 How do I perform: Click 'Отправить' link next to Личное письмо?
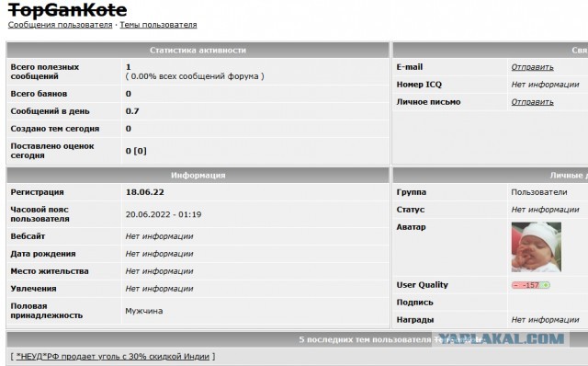(x=532, y=102)
